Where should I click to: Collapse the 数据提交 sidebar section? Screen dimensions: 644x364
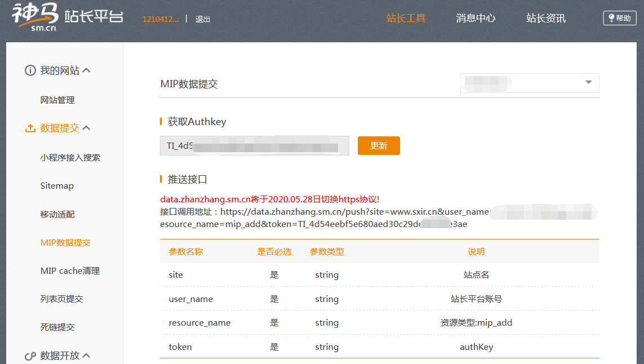(87, 128)
